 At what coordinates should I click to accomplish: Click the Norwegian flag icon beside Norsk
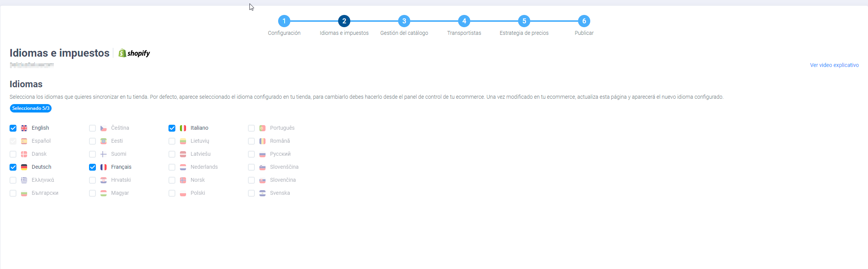183,180
